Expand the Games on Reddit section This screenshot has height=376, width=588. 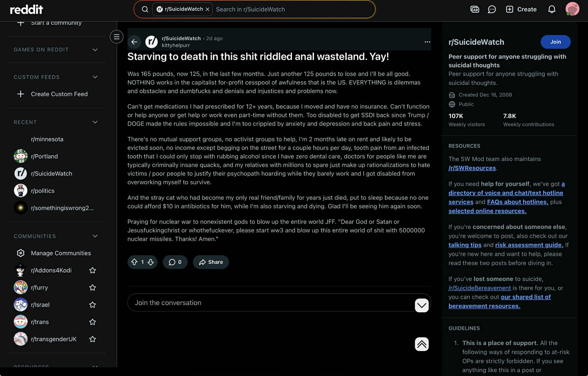pyautogui.click(x=95, y=50)
